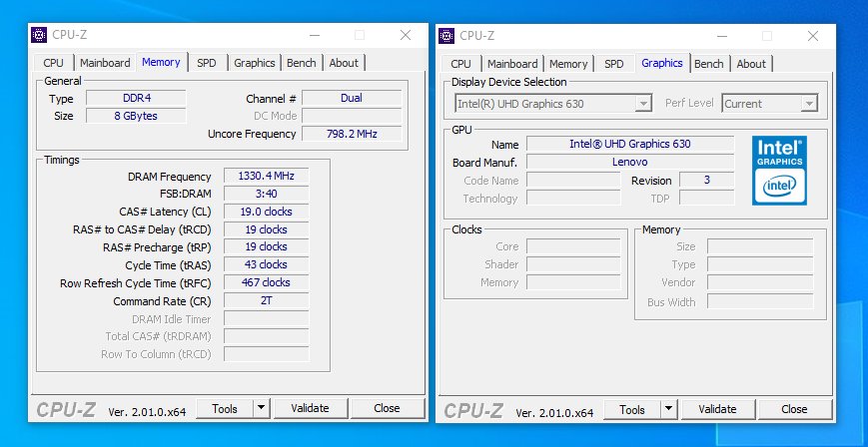Click the tRCD 19 clocks value
The height and width of the screenshot is (447, 868).
267,229
